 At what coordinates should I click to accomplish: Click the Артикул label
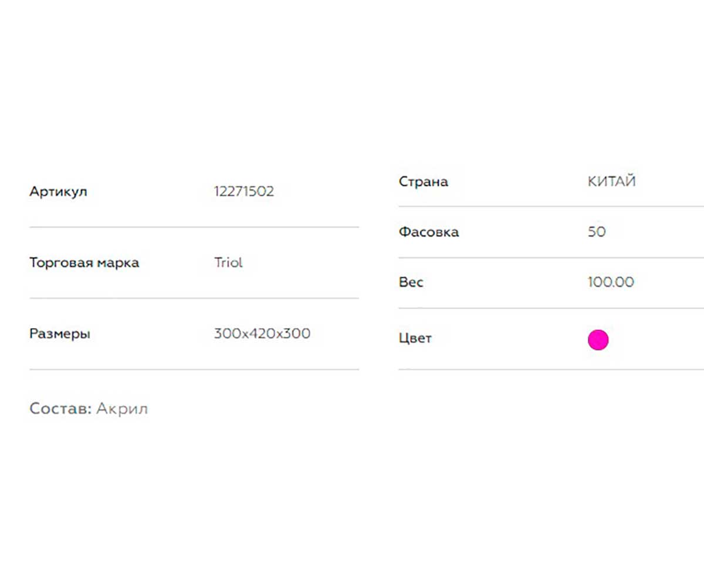[x=58, y=192]
